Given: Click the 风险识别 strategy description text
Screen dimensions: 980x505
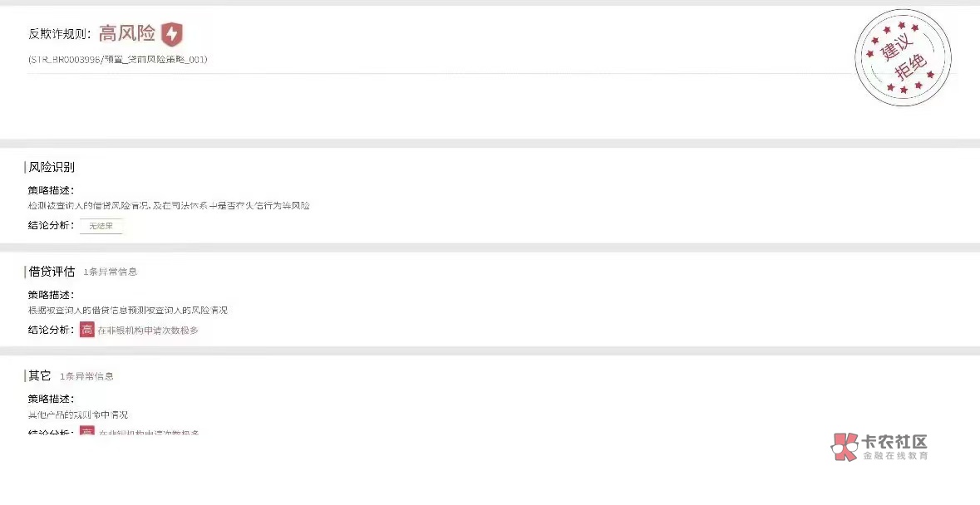Looking at the screenshot, I should click(x=169, y=205).
